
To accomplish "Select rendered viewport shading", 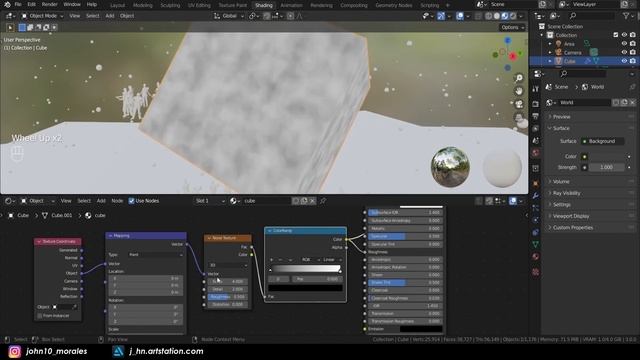I will point(513,16).
